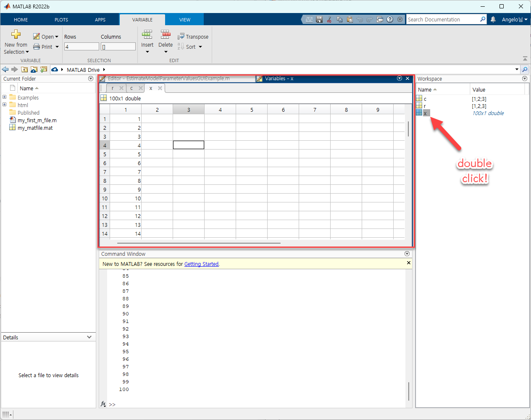Image resolution: width=531 pixels, height=420 pixels.
Task: Click the Columns input field
Action: tap(118, 47)
